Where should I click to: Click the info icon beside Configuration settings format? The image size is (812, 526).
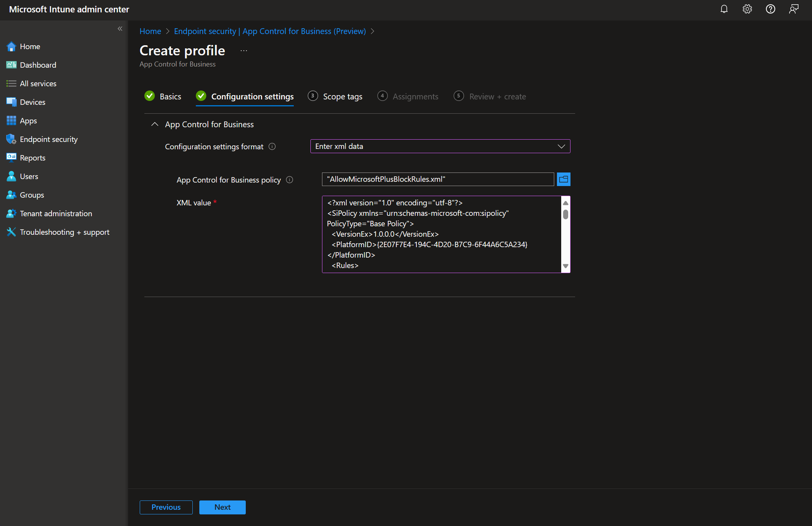pos(272,146)
